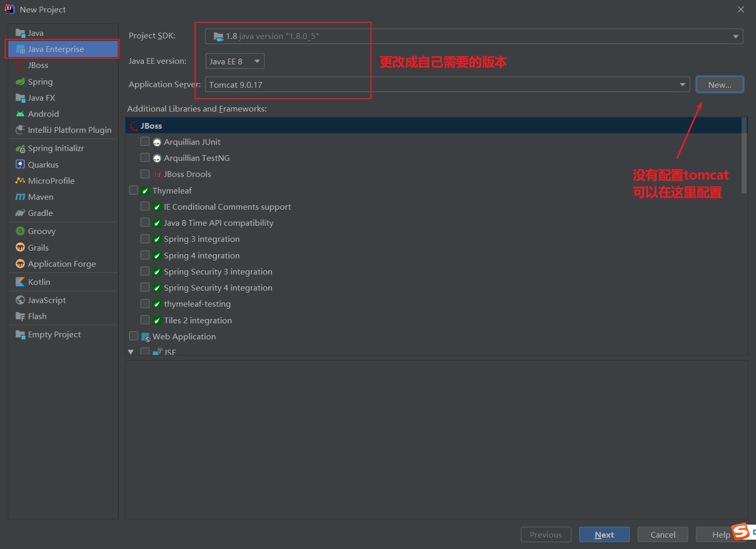Image resolution: width=756 pixels, height=549 pixels.
Task: Tick the Web Application checkbox
Action: tap(134, 336)
